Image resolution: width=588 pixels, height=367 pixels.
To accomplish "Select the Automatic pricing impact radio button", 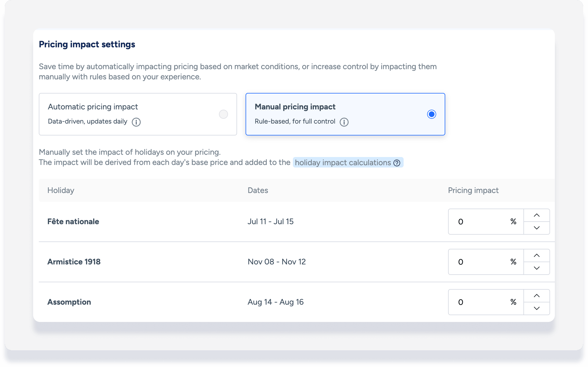I will 223,114.
